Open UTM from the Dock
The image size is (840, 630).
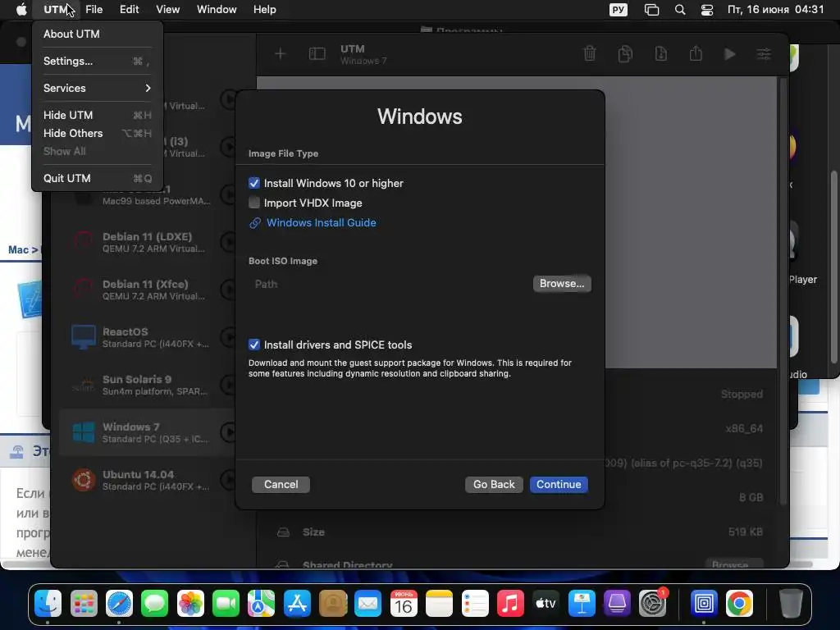(x=703, y=605)
